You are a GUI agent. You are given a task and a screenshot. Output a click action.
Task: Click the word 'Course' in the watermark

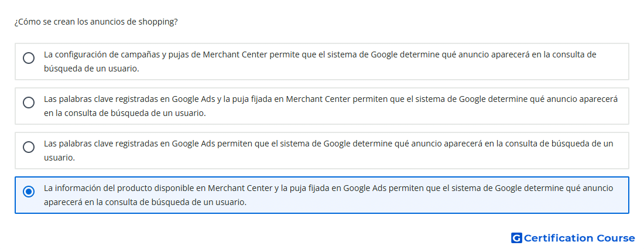616,238
